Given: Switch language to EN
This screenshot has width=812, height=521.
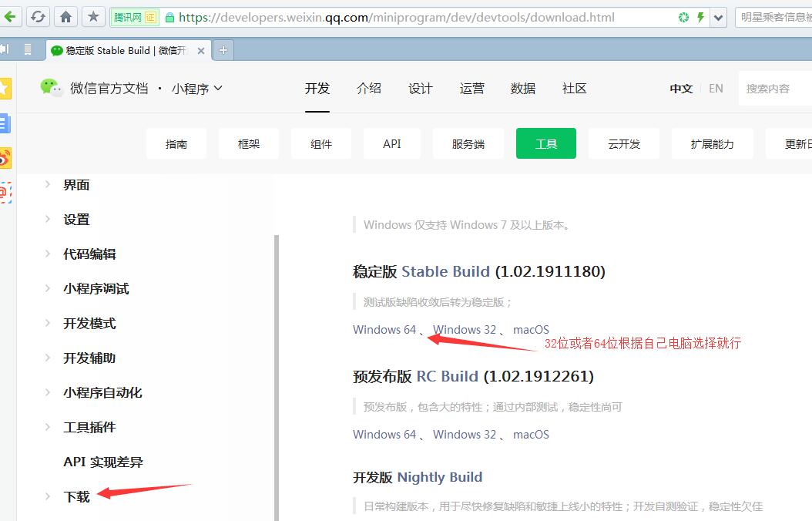Looking at the screenshot, I should tap(716, 89).
